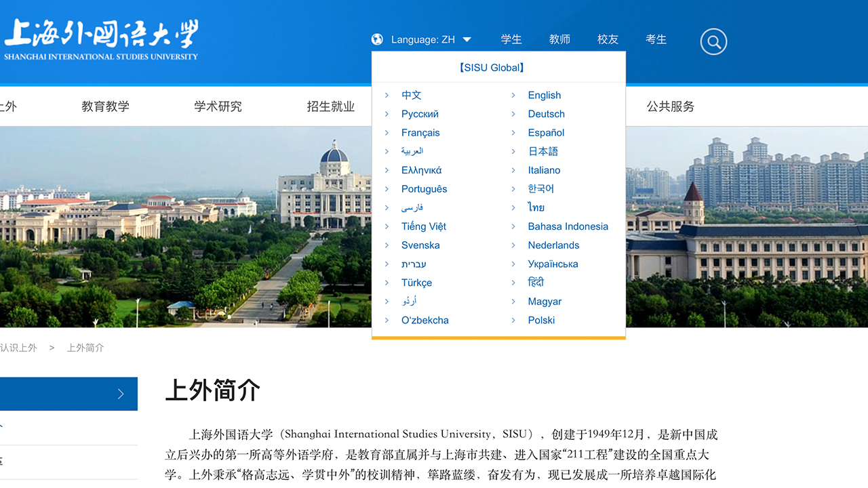Open the 学术研究 navigation tab
The image size is (868, 488).
(x=218, y=106)
